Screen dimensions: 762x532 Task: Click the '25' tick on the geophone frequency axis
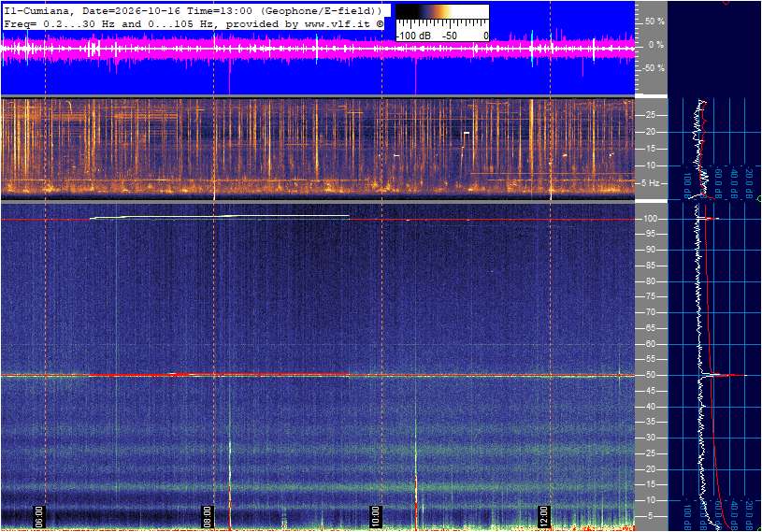click(x=650, y=115)
